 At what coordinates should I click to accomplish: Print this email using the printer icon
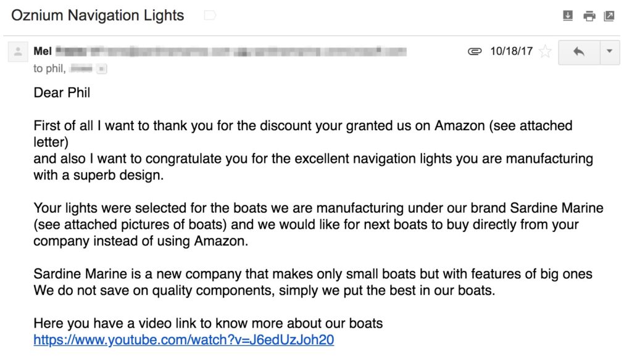(x=589, y=17)
